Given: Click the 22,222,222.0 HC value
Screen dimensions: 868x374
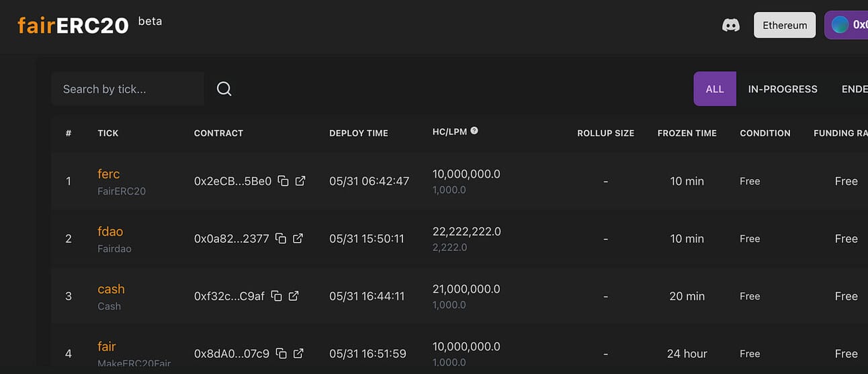Looking at the screenshot, I should pyautogui.click(x=466, y=231).
